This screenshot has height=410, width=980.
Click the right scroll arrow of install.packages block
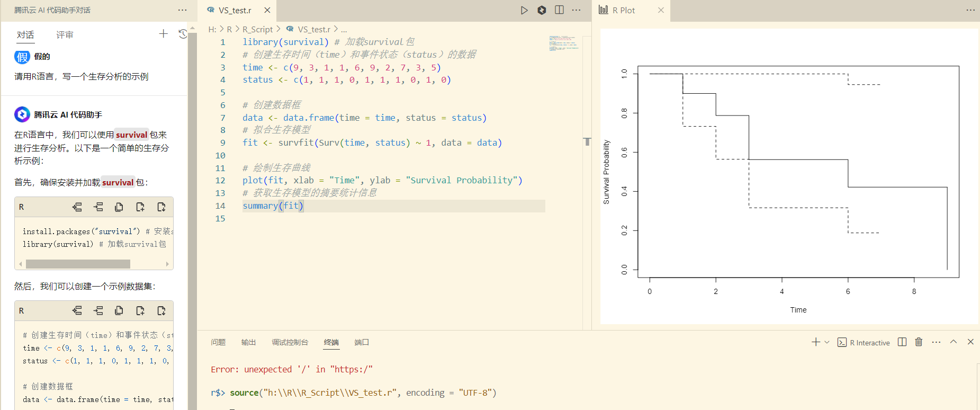click(167, 264)
